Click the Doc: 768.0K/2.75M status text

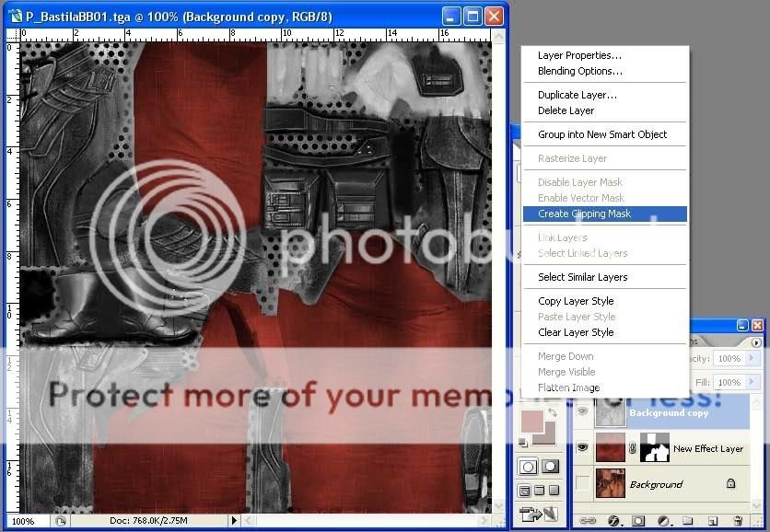[148, 521]
